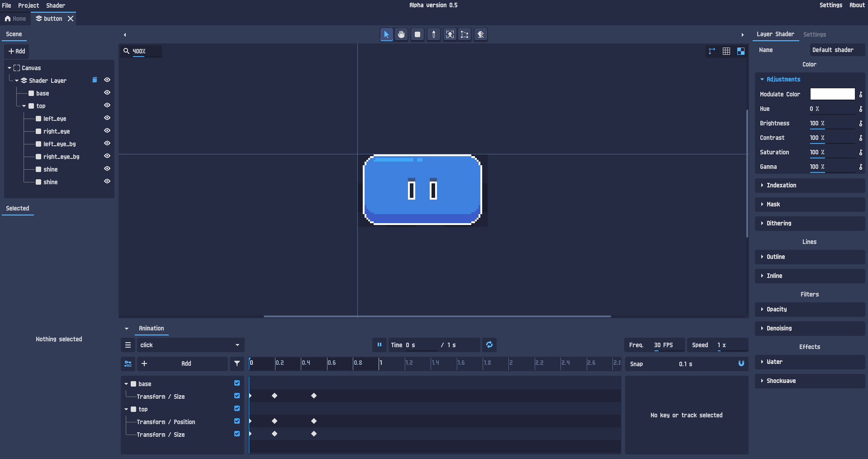Switch to the Settings tab
The image size is (868, 459).
coord(815,34)
